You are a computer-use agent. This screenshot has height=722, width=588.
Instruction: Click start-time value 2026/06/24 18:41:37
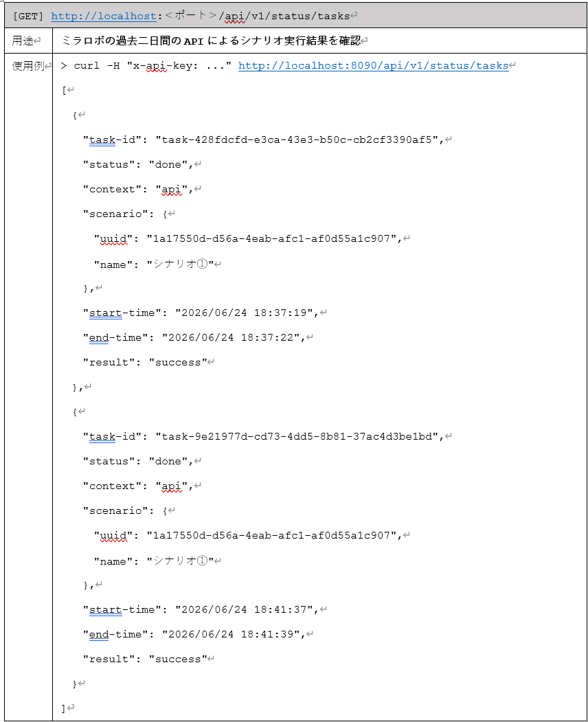(244, 609)
